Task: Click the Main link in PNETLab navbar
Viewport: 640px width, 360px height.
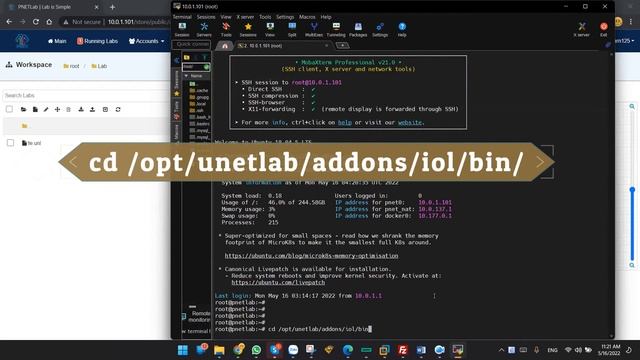Action: pos(57,41)
